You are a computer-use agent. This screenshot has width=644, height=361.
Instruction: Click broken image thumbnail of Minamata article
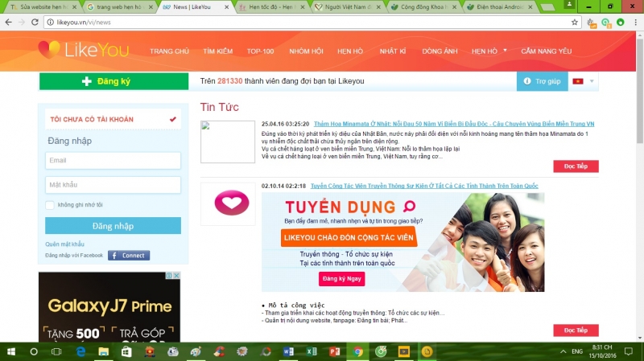pos(228,142)
